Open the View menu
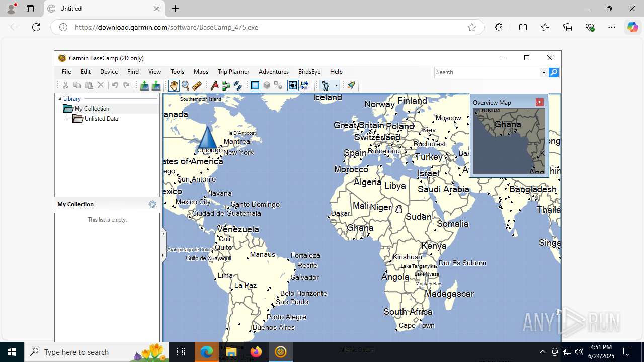Screen dimensions: 644x362 (154, 72)
